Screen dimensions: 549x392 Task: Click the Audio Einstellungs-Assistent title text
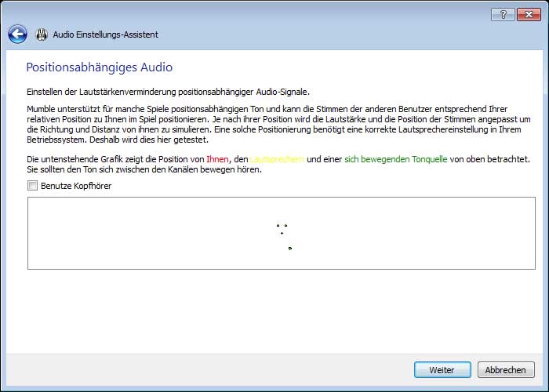tap(106, 34)
